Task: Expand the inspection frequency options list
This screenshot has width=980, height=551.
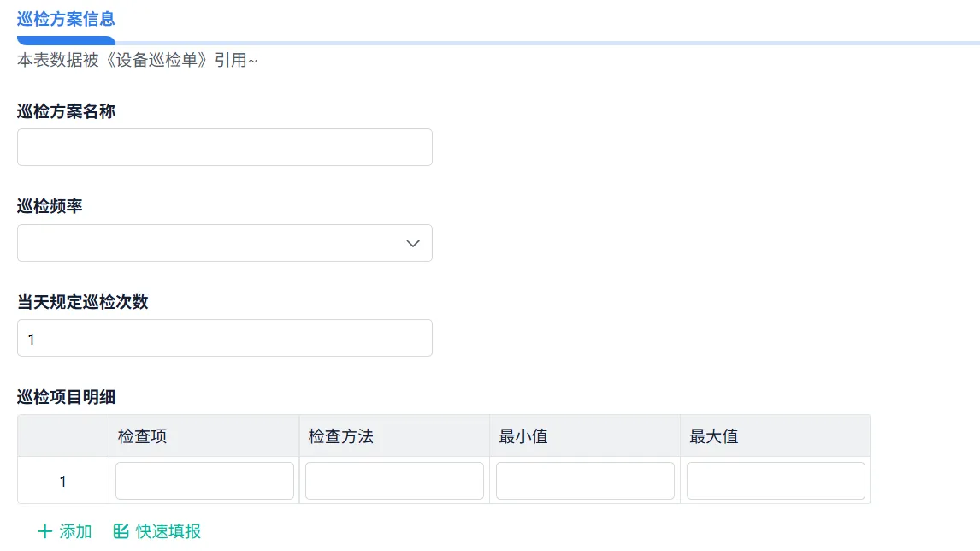Action: click(412, 243)
